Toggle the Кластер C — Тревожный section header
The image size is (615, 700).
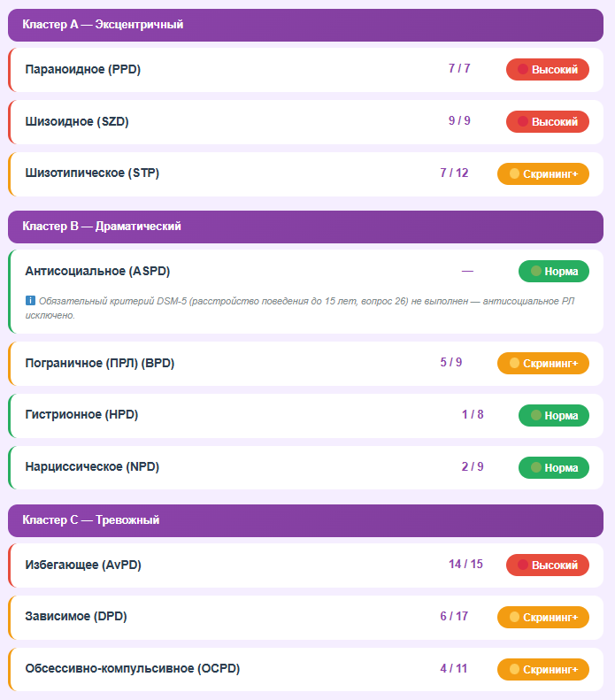[306, 520]
